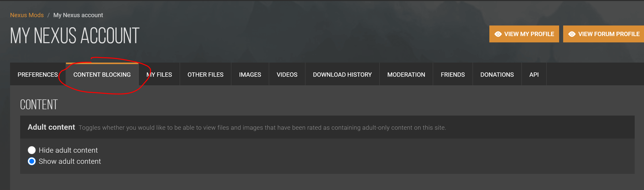Open the Donations tab
Viewport: 644px width, 190px height.
[497, 75]
